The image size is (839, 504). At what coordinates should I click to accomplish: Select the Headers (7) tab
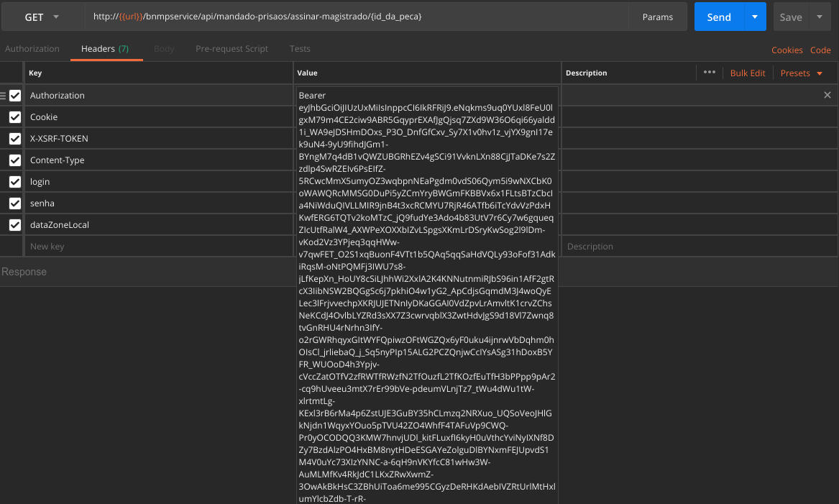click(x=105, y=49)
